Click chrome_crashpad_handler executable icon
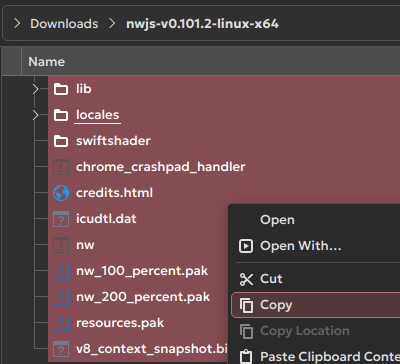 pos(61,167)
